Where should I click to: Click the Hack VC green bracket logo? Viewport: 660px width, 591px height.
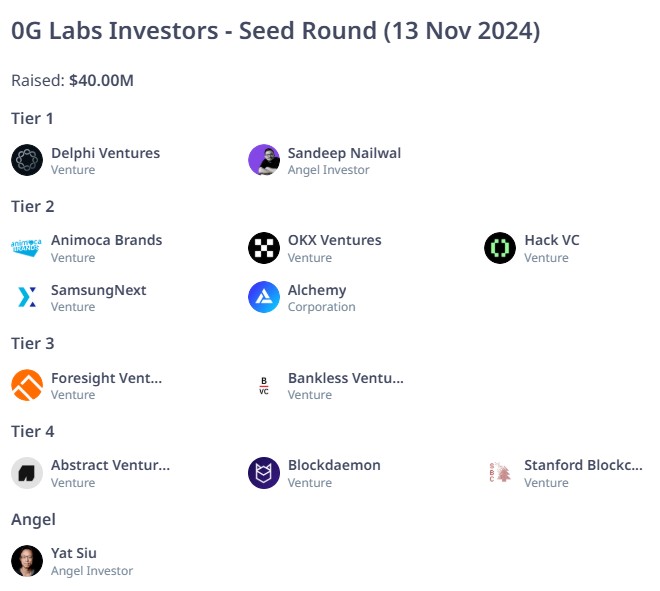[x=500, y=248]
